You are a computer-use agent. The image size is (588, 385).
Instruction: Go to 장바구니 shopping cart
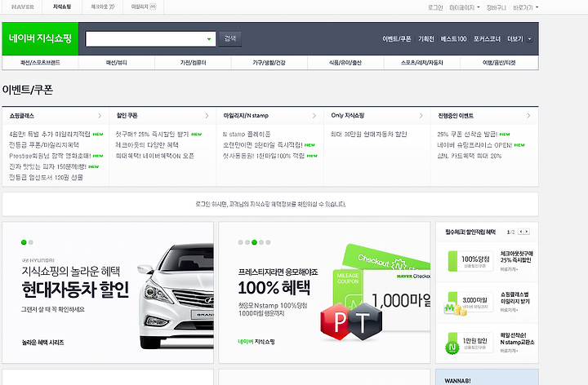[497, 7]
